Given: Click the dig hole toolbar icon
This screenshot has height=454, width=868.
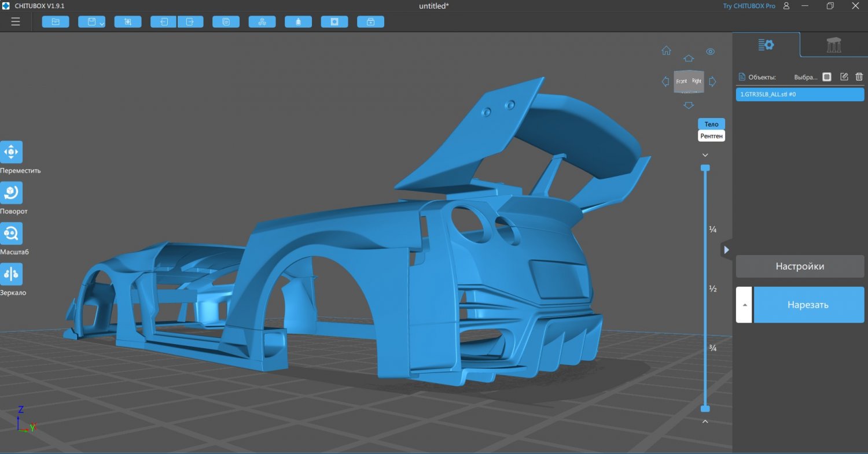Looking at the screenshot, I should 334,22.
